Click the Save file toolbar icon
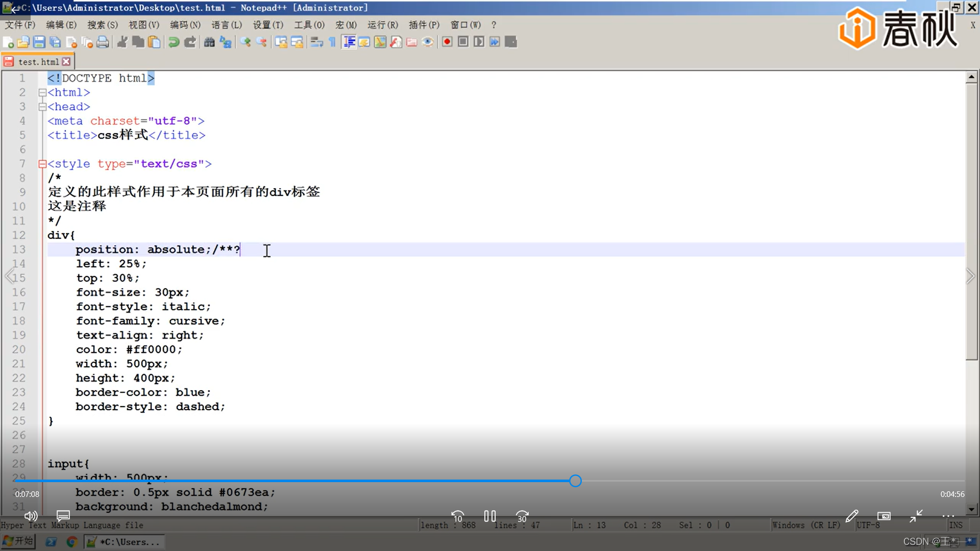This screenshot has width=980, height=551. (x=39, y=42)
